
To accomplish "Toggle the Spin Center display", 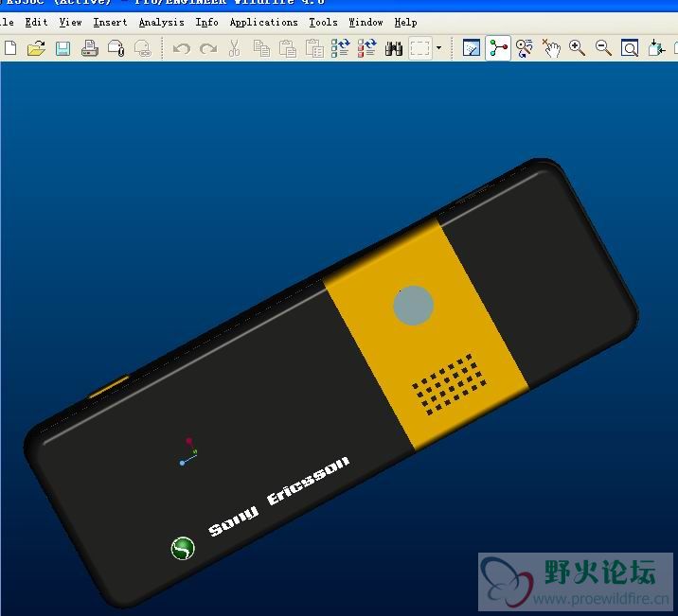I will pos(498,48).
